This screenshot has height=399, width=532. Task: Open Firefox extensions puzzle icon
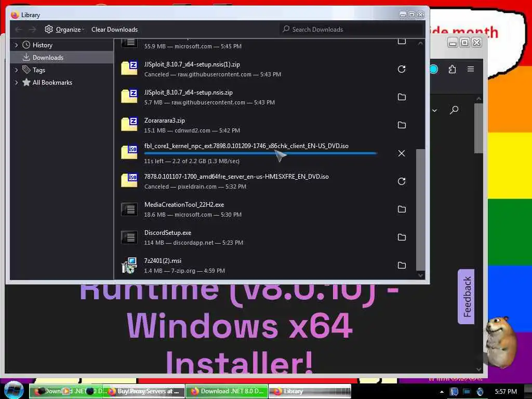click(453, 70)
